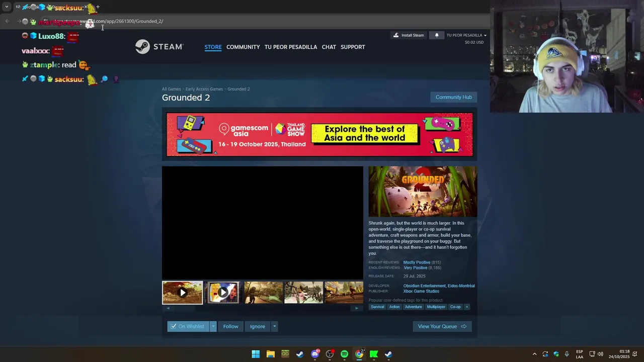This screenshot has width=644, height=362.
Task: Click the Grounded 2 breadcrumb link
Action: pos(238,89)
